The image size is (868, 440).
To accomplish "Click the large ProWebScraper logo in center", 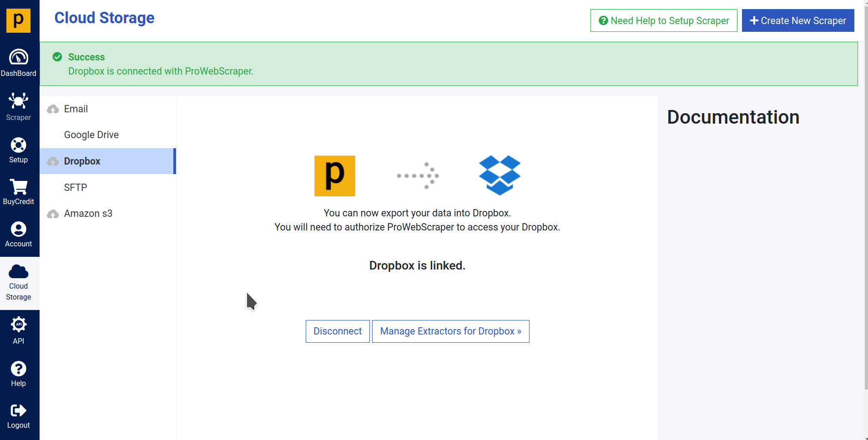I will tap(335, 176).
